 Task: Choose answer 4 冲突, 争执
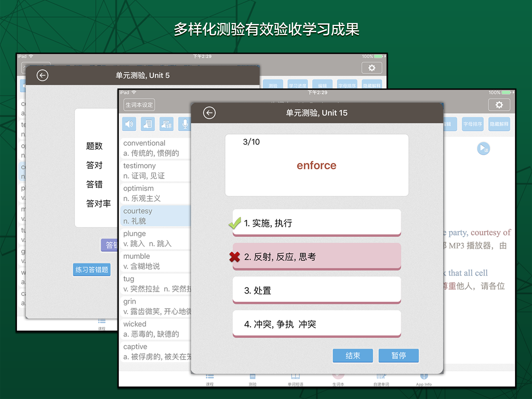tap(316, 324)
